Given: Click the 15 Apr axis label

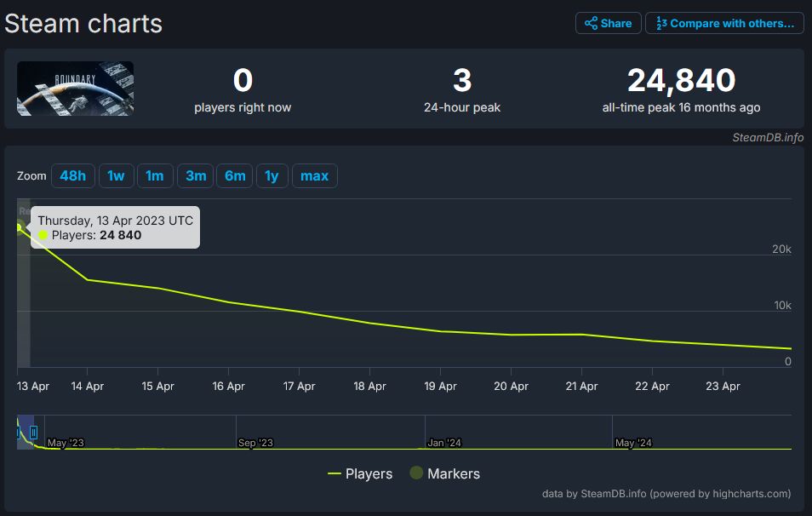Looking at the screenshot, I should (x=158, y=386).
